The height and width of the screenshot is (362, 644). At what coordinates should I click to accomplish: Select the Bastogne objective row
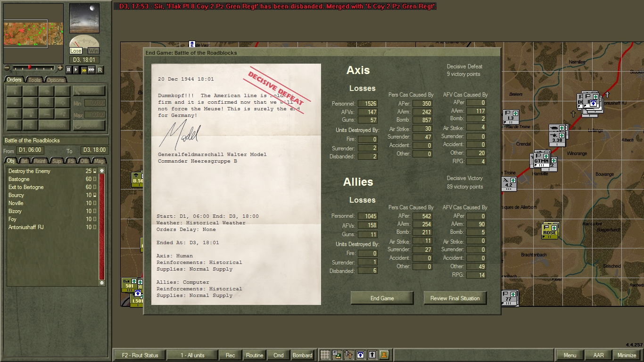point(52,179)
